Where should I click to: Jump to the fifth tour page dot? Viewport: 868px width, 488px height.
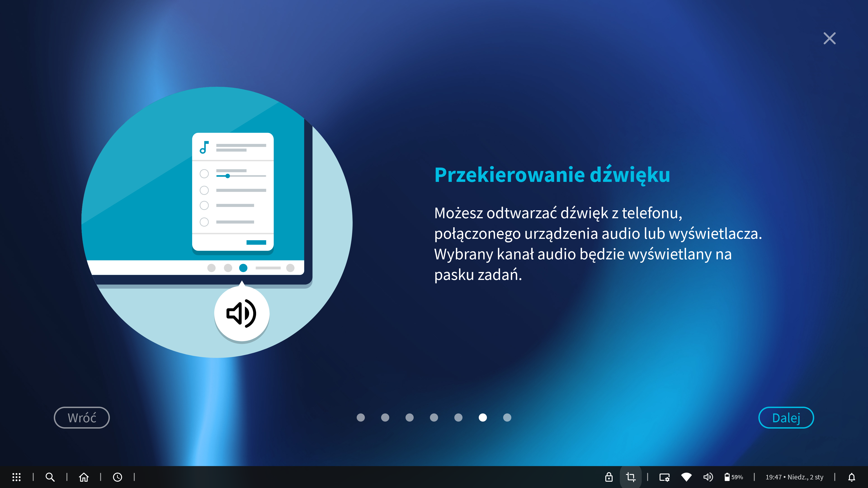(x=458, y=418)
